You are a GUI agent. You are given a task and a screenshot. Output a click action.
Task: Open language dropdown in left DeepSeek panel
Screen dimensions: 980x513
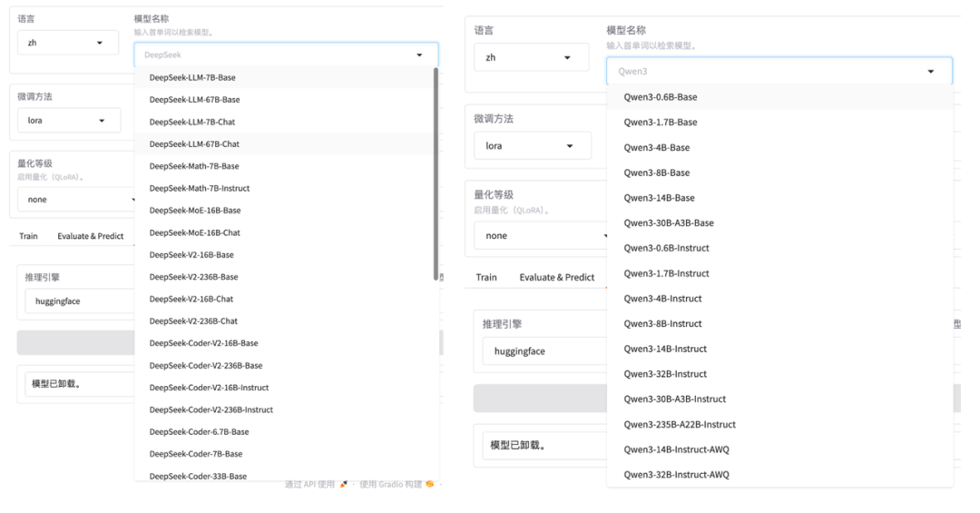click(67, 43)
